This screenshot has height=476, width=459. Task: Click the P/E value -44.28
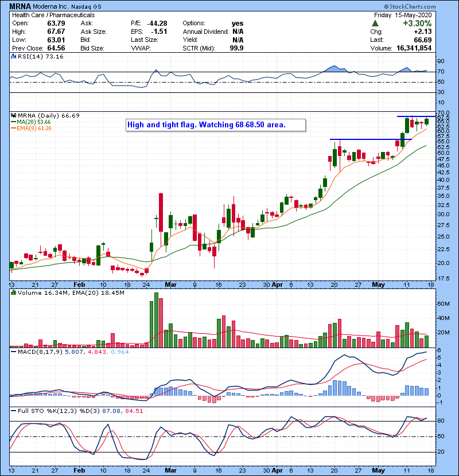[157, 24]
